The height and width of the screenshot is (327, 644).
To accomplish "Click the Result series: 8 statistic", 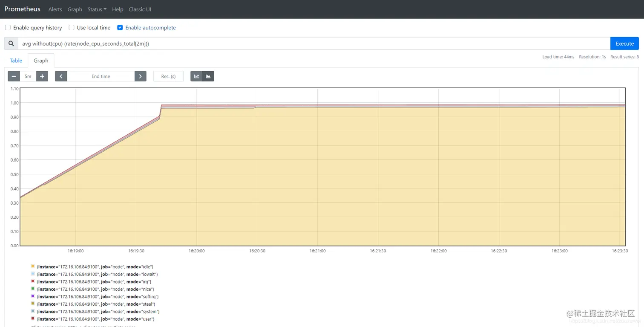I will click(x=625, y=57).
